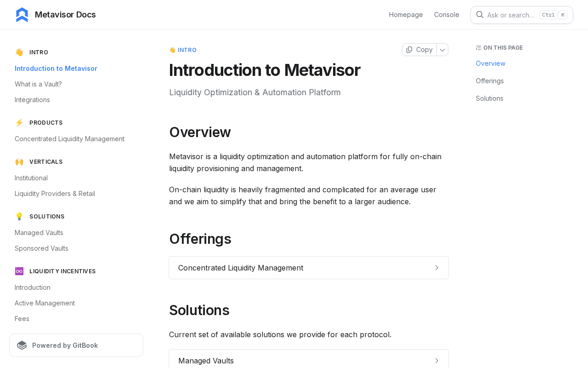Click the Copy button
This screenshot has height=368, width=588.
419,50
